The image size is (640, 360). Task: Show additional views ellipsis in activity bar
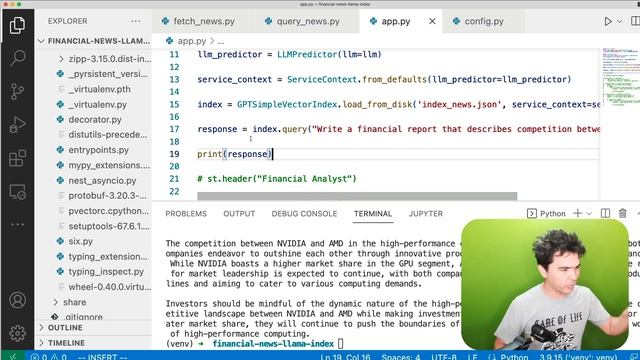coord(17,224)
